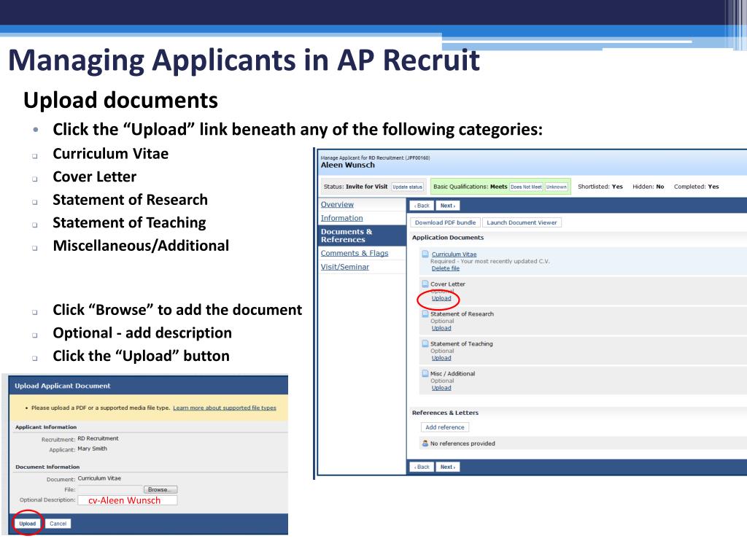The height and width of the screenshot is (560, 747).
Task: Open Comments & Flags section
Action: click(355, 253)
